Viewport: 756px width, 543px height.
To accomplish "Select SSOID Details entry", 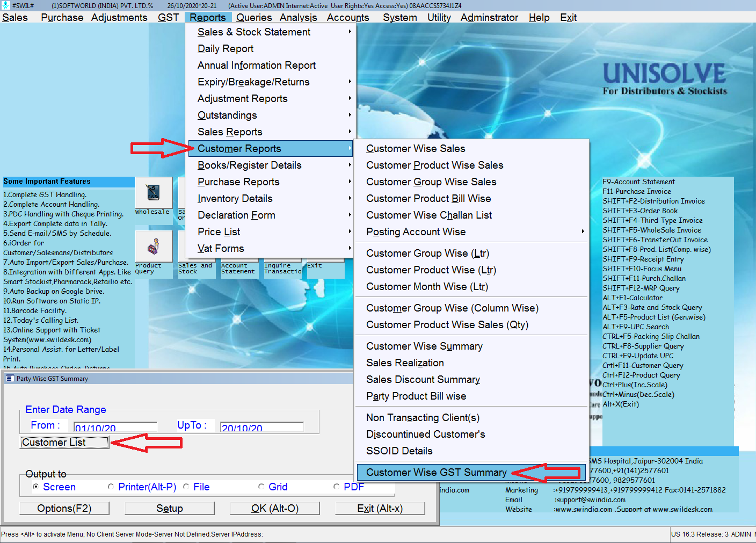I will click(x=471, y=451).
